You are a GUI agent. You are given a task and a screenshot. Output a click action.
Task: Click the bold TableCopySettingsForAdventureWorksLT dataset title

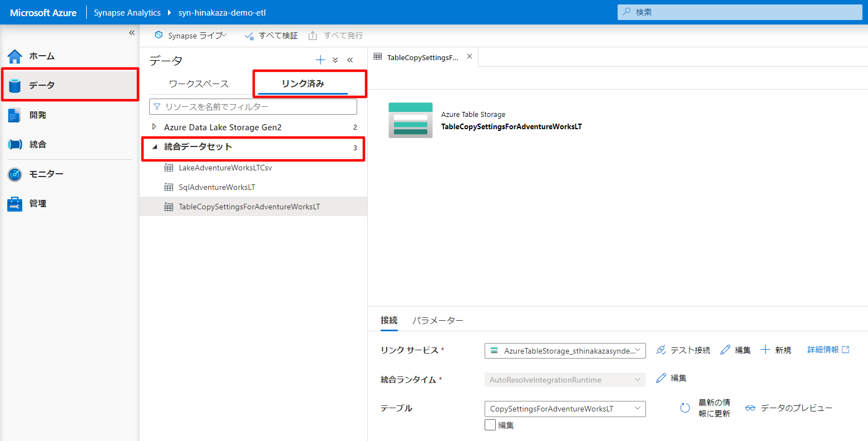tap(511, 126)
